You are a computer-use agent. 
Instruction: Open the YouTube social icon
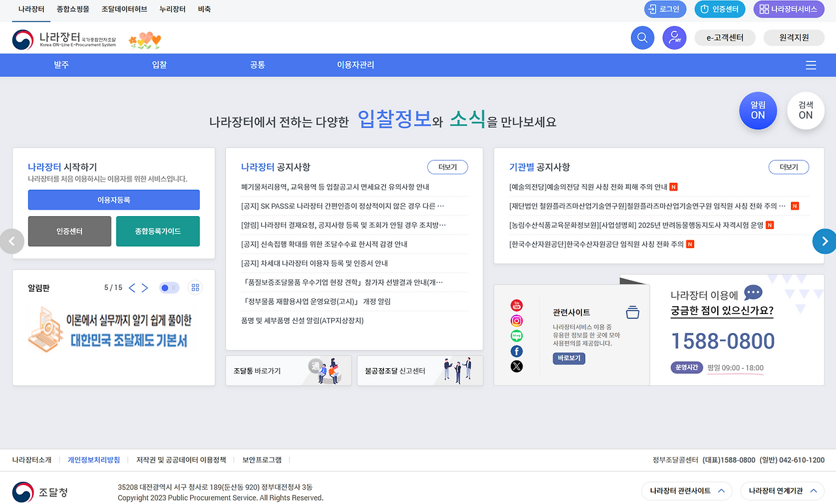[x=517, y=306]
